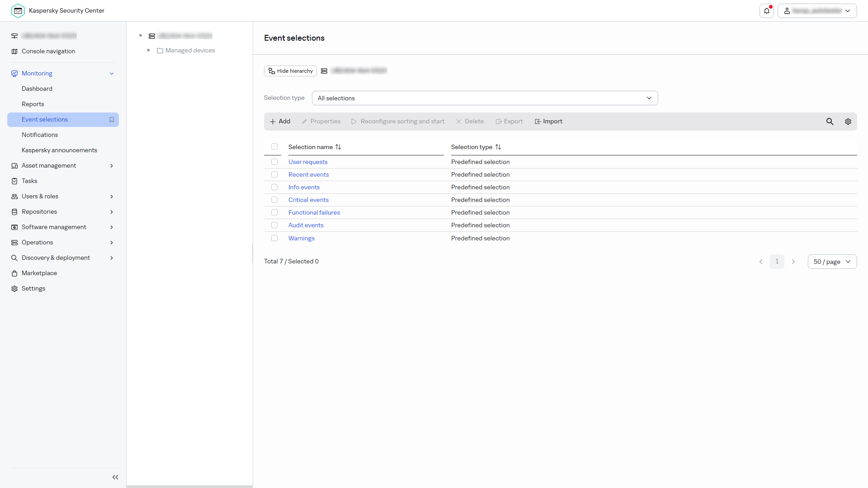Expand Asset management menu
Viewport: 868px width, 488px height.
[x=63, y=166]
